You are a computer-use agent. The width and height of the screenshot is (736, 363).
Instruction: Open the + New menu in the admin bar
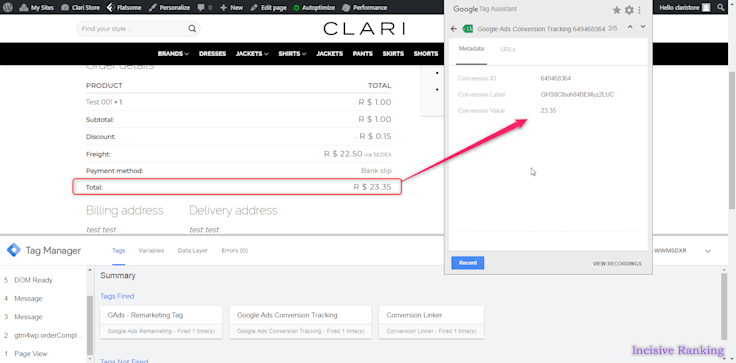pos(231,8)
